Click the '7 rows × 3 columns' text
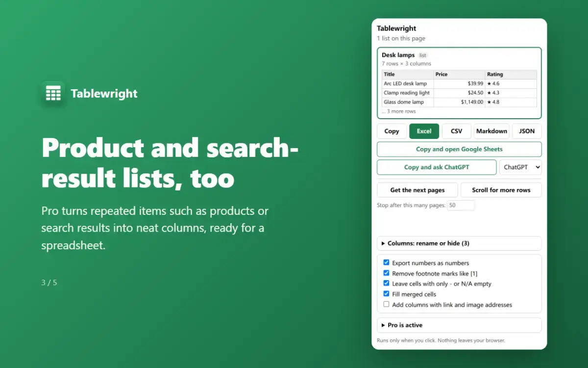 click(406, 64)
